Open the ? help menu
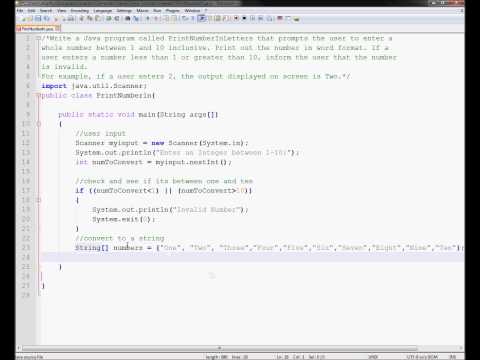 point(206,11)
